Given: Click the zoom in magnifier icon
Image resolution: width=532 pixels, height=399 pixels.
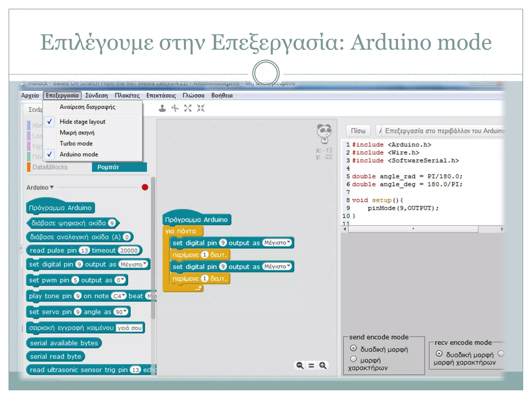Looking at the screenshot, I should pos(323,365).
